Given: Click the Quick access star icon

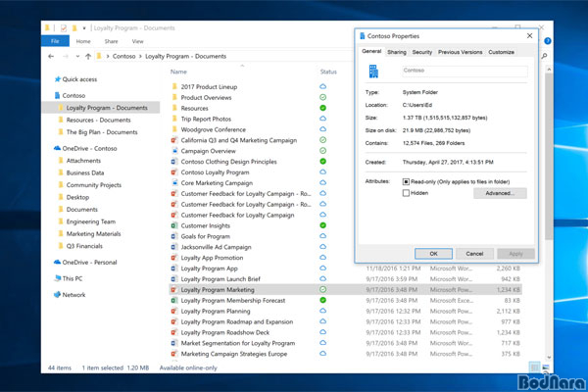Looking at the screenshot, I should (x=58, y=79).
